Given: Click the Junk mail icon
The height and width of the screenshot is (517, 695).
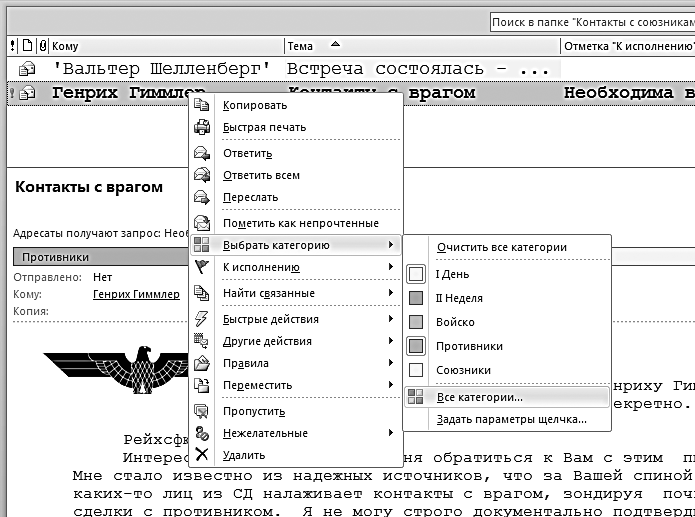Looking at the screenshot, I should 202,433.
